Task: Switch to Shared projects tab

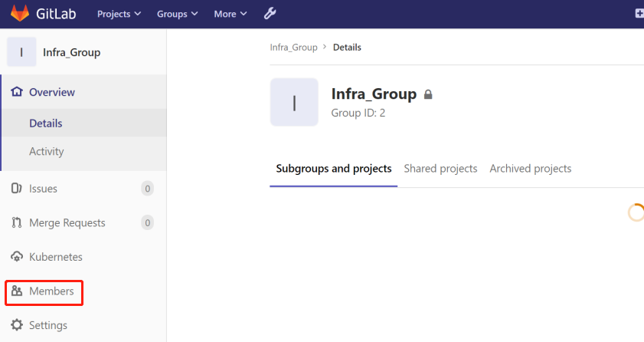Action: 440,169
